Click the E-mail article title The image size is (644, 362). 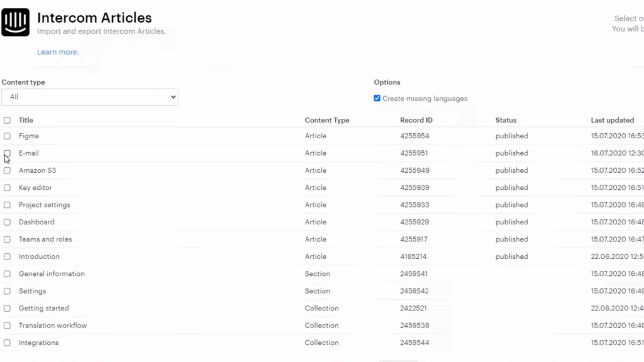pos(29,153)
